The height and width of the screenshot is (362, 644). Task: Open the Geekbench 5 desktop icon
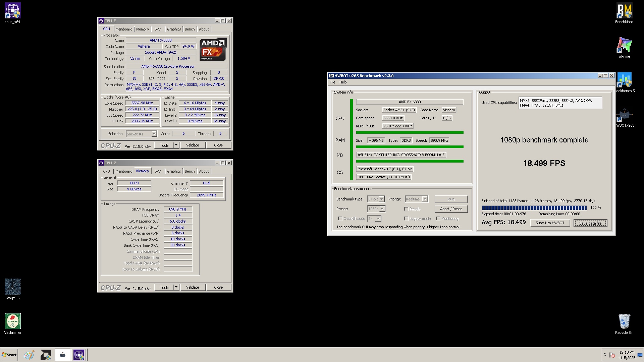(x=625, y=82)
